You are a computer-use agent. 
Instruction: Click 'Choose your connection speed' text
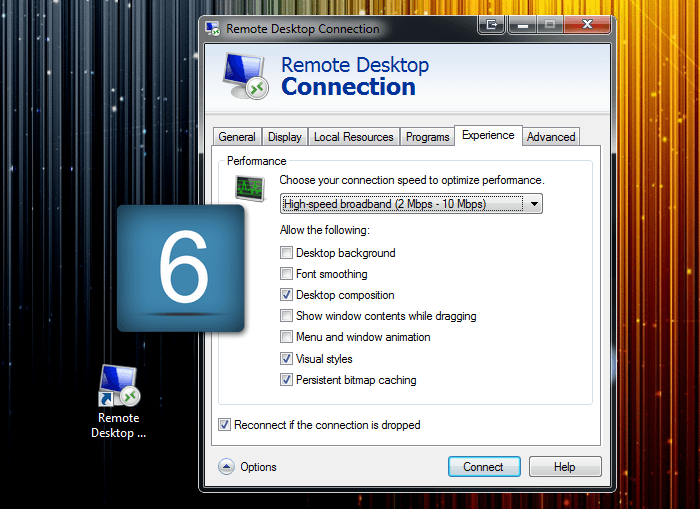(412, 180)
